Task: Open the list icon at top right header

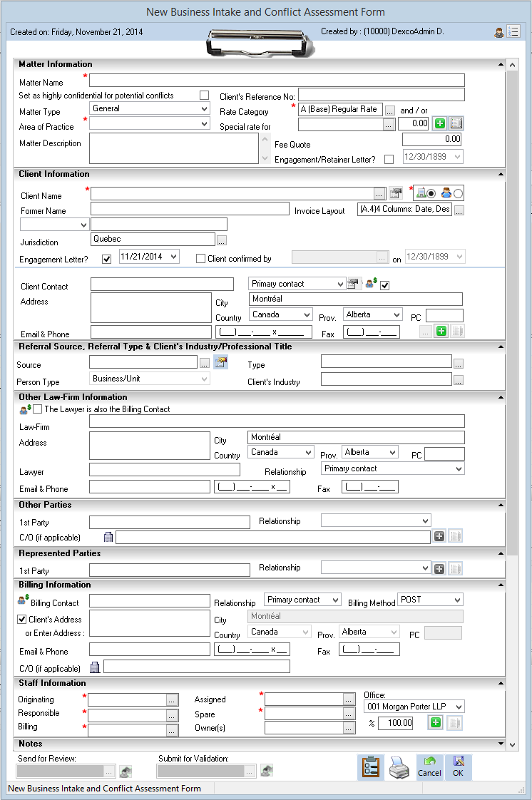Action: point(513,32)
